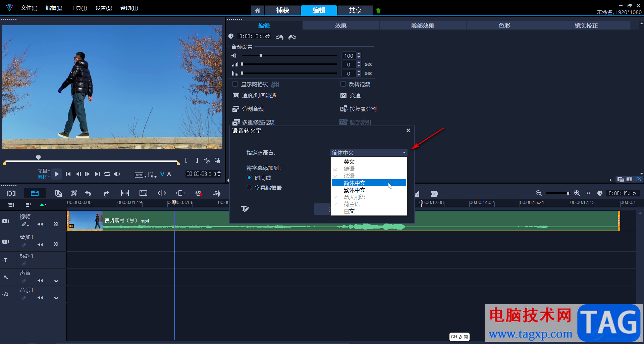Expand the voice track options chevron
The width and height of the screenshot is (644, 344).
click(x=56, y=281)
